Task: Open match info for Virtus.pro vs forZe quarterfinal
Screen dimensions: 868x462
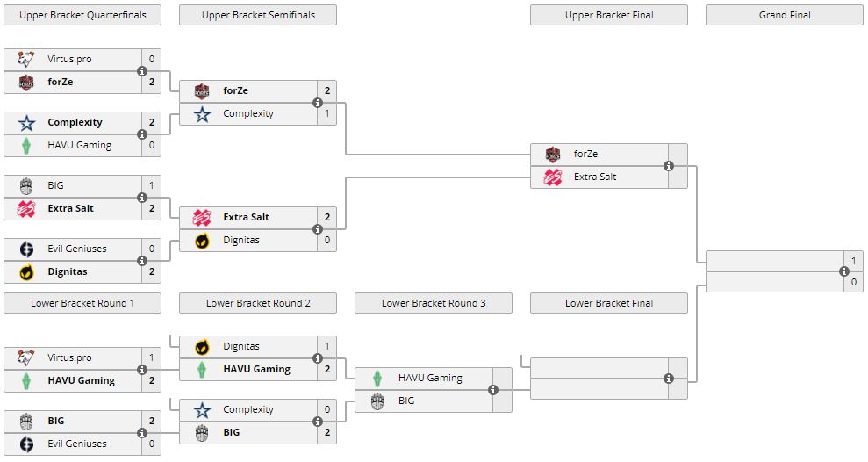Action: point(142,71)
